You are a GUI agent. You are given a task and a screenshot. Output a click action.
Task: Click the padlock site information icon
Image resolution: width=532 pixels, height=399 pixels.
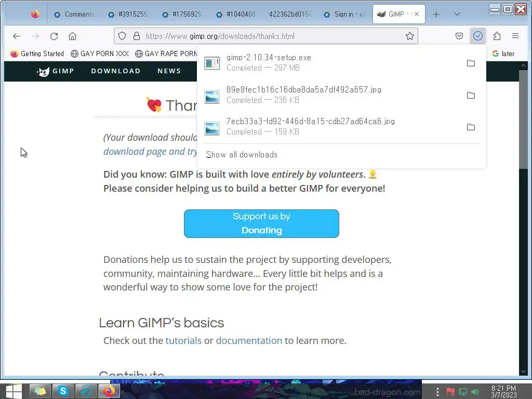tap(137, 36)
